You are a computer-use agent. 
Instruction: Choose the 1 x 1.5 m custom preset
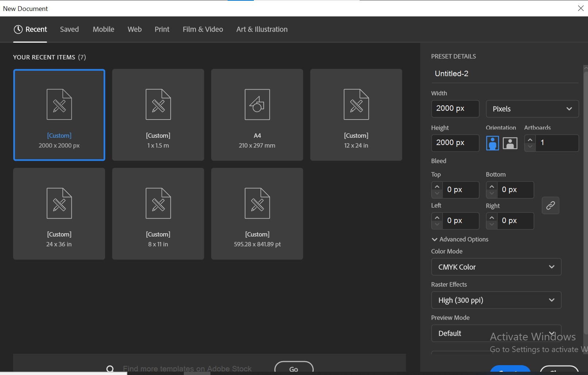click(x=158, y=115)
